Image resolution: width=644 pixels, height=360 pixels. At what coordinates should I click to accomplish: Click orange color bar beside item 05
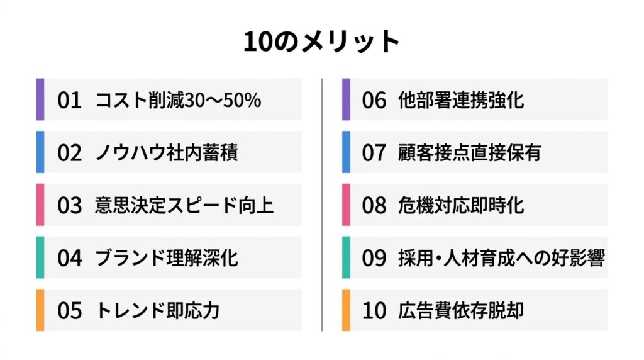(x=40, y=310)
